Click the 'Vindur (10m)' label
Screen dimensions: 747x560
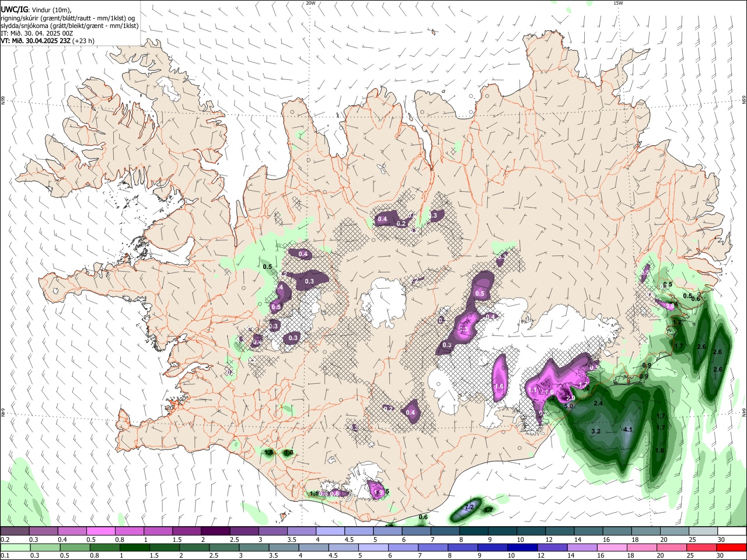[x=50, y=10]
